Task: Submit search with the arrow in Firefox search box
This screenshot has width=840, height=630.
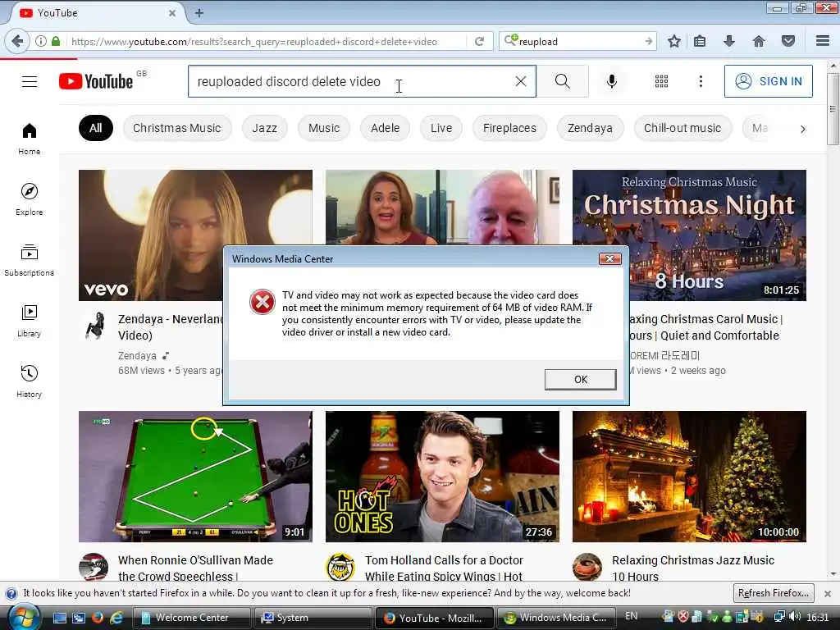Action: (649, 41)
